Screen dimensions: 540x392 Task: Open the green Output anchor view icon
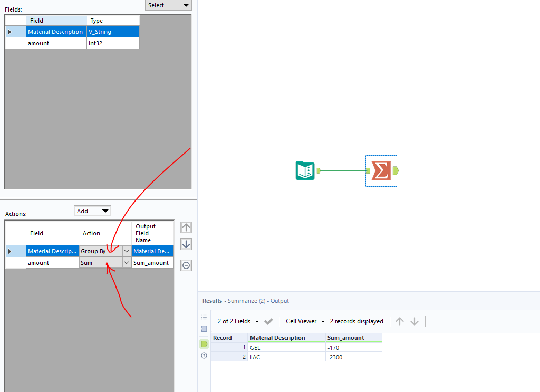click(x=204, y=343)
